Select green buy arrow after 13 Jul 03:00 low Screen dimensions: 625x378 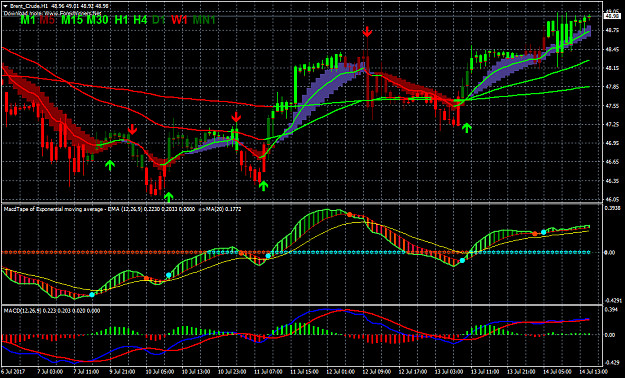point(467,128)
